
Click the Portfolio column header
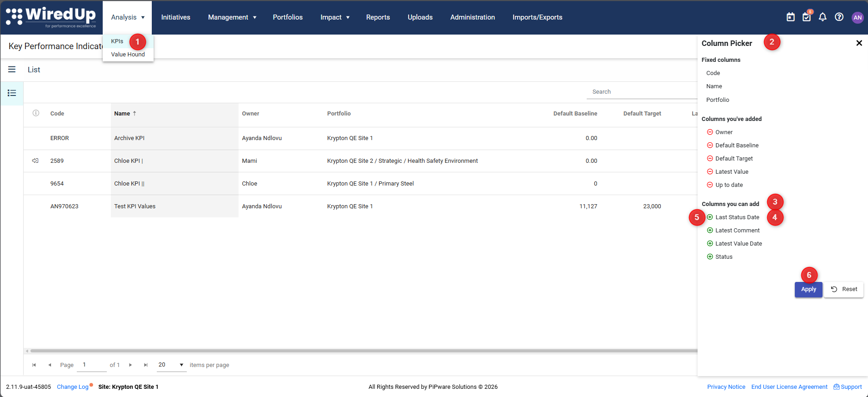click(339, 114)
